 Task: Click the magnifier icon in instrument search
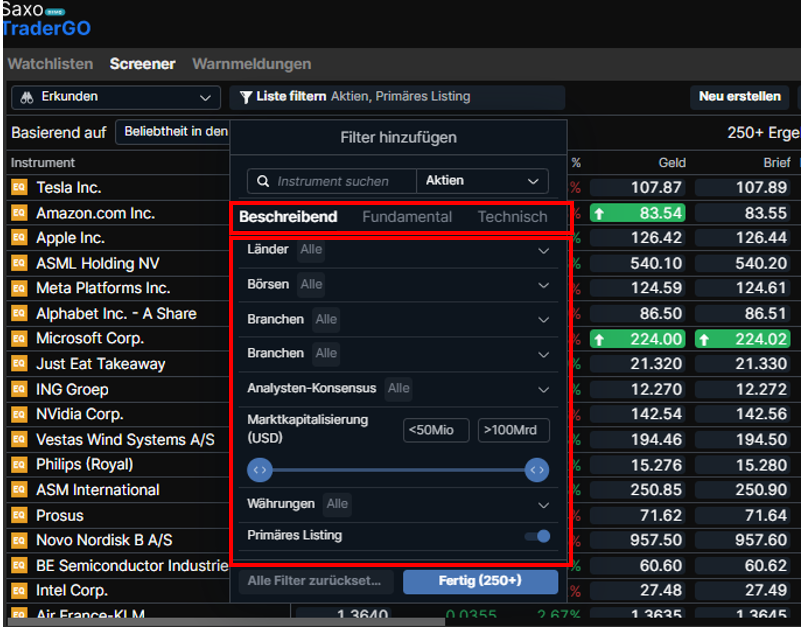(263, 181)
